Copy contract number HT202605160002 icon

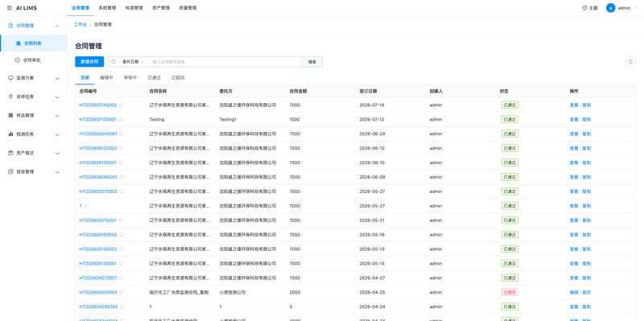[122, 235]
